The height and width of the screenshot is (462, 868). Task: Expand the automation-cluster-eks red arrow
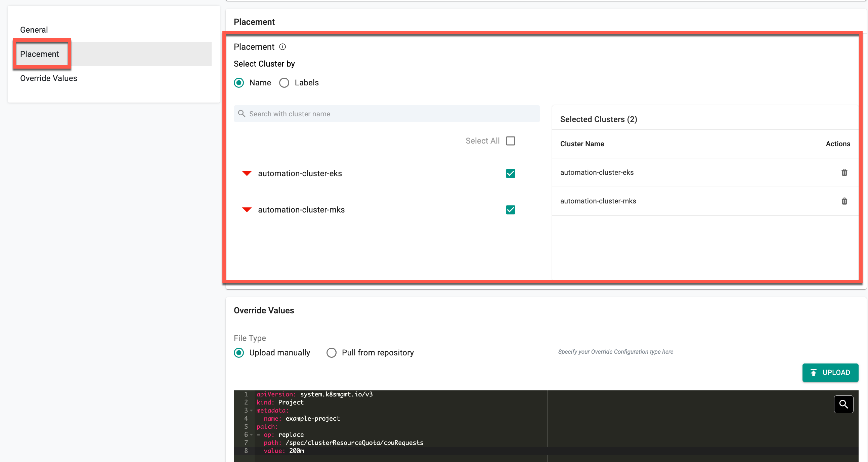247,174
